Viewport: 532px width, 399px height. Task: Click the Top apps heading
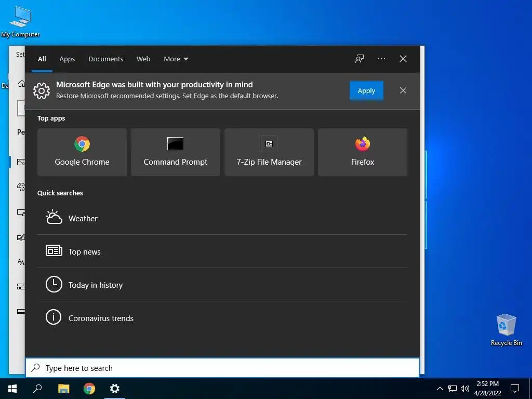(51, 118)
